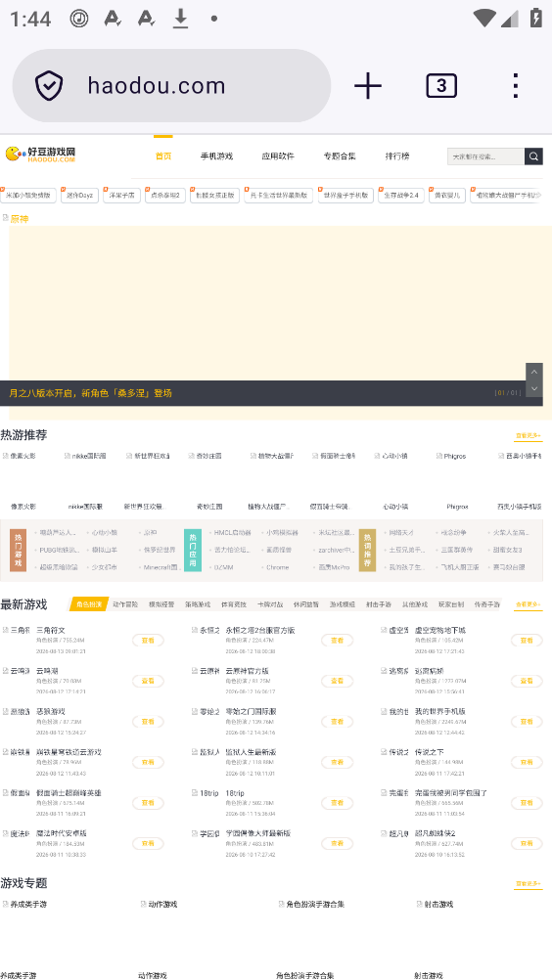
Task: Select the 体育竞技 game category tab
Action: coord(234,604)
